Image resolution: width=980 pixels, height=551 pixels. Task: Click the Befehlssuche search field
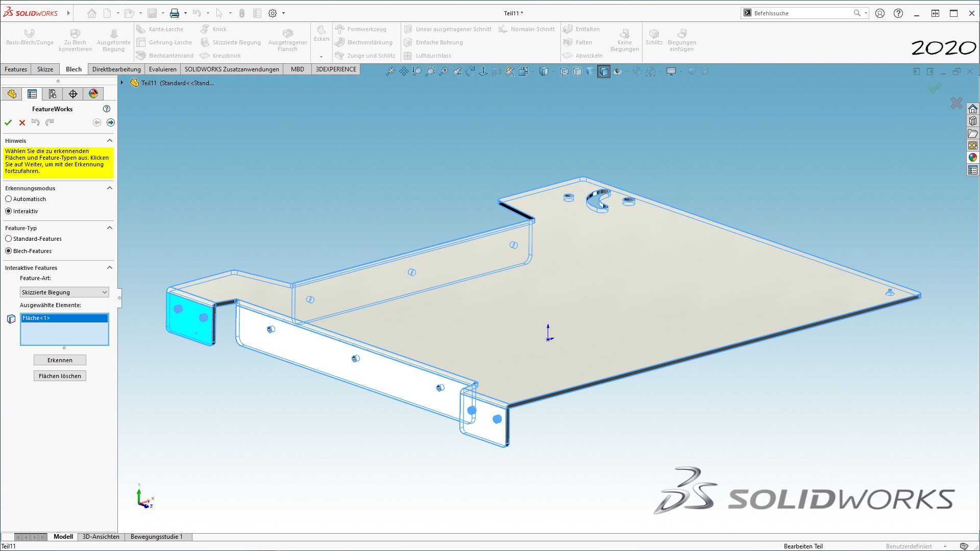[801, 13]
